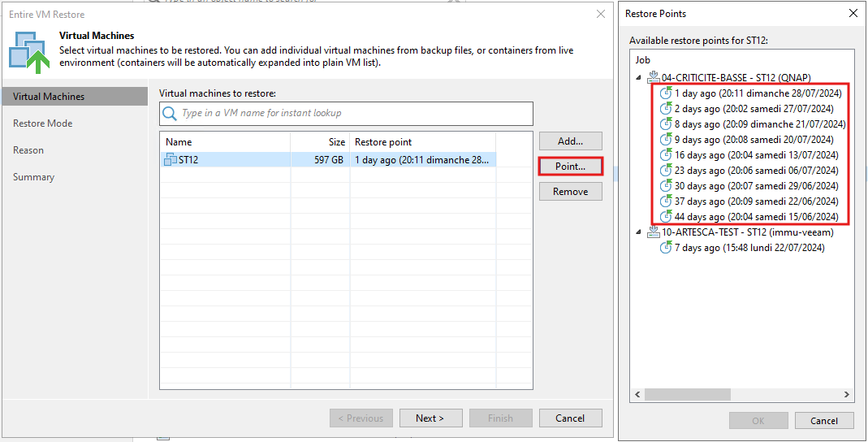The image size is (868, 442).
Task: Cancel the Restore Points dialog
Action: click(x=824, y=421)
